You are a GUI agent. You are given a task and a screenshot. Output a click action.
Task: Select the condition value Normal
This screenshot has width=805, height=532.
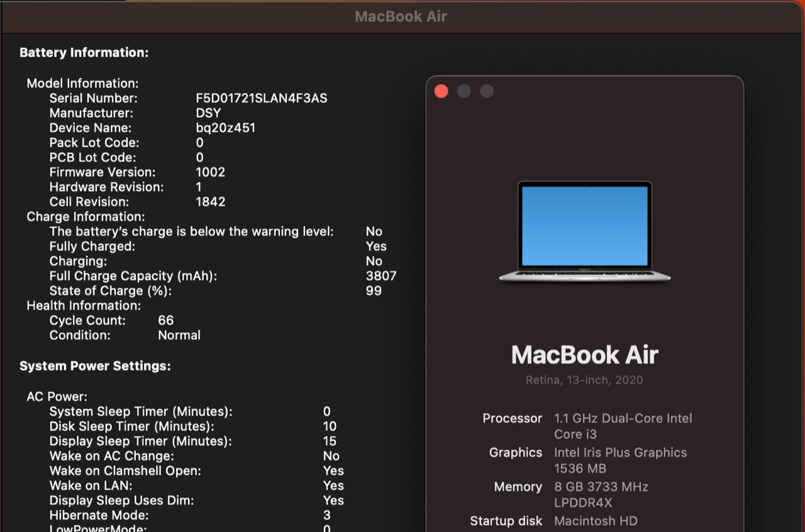[x=179, y=335]
